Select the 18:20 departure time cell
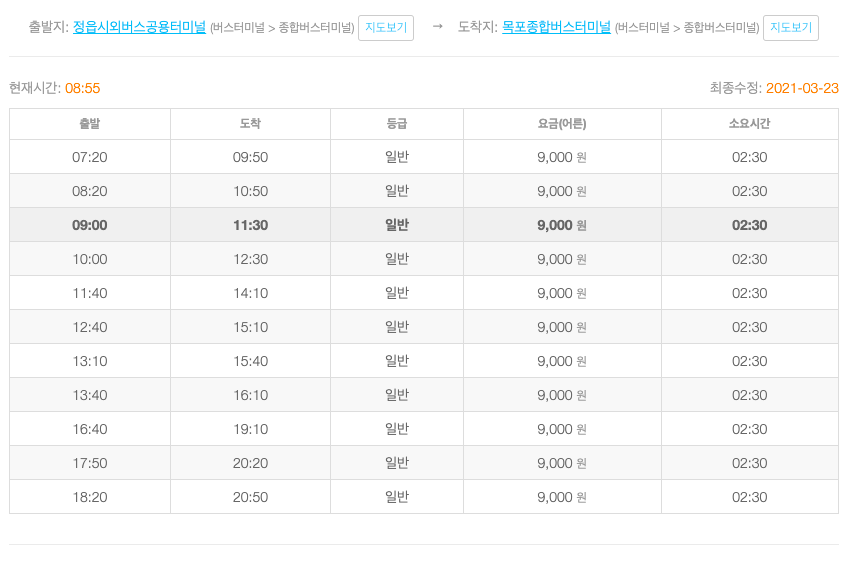Screen dimensions: 849x561 pos(90,497)
